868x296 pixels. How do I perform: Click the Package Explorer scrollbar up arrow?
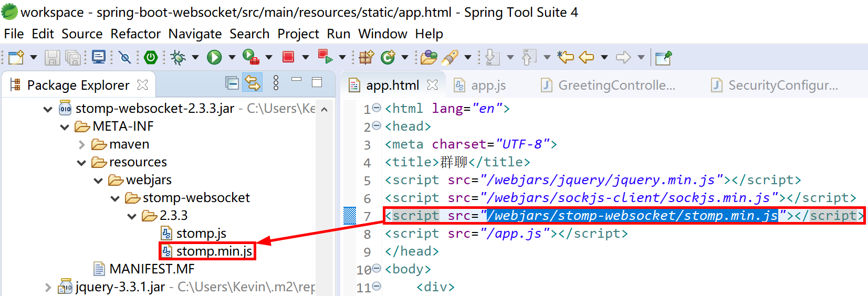point(324,109)
